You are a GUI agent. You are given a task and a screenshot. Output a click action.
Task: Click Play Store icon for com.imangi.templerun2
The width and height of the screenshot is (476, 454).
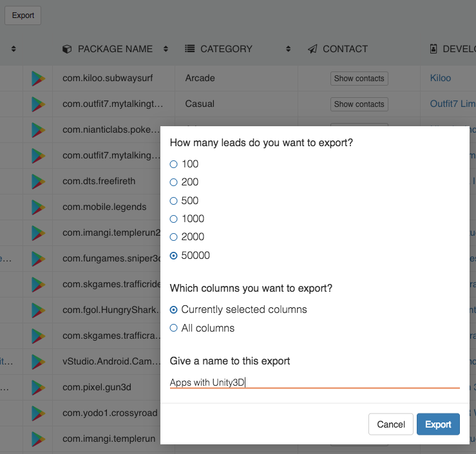tap(38, 233)
